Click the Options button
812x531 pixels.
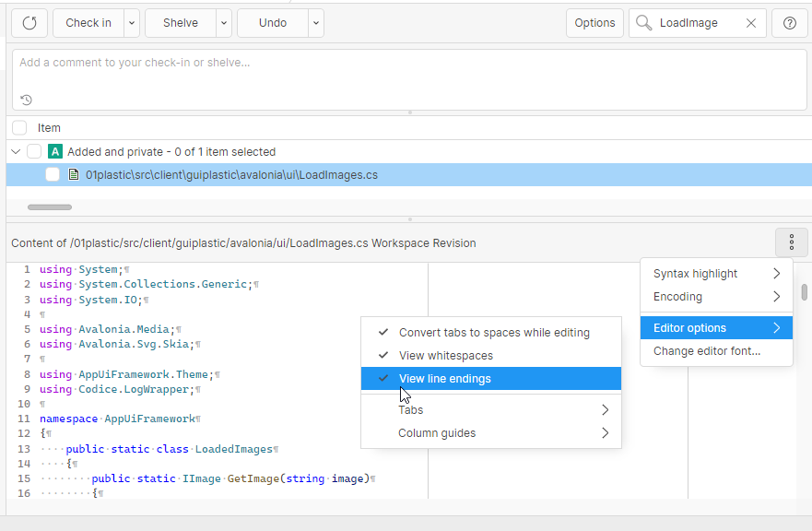point(594,22)
